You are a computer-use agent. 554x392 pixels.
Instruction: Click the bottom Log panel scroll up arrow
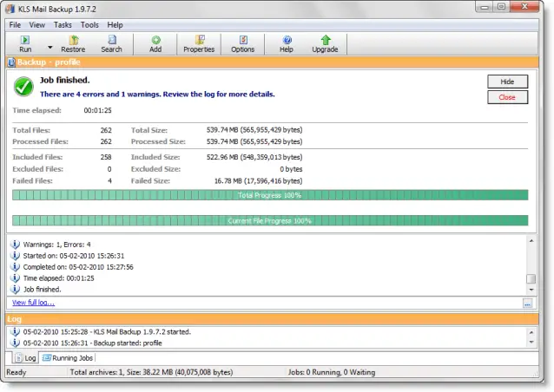[x=531, y=332]
